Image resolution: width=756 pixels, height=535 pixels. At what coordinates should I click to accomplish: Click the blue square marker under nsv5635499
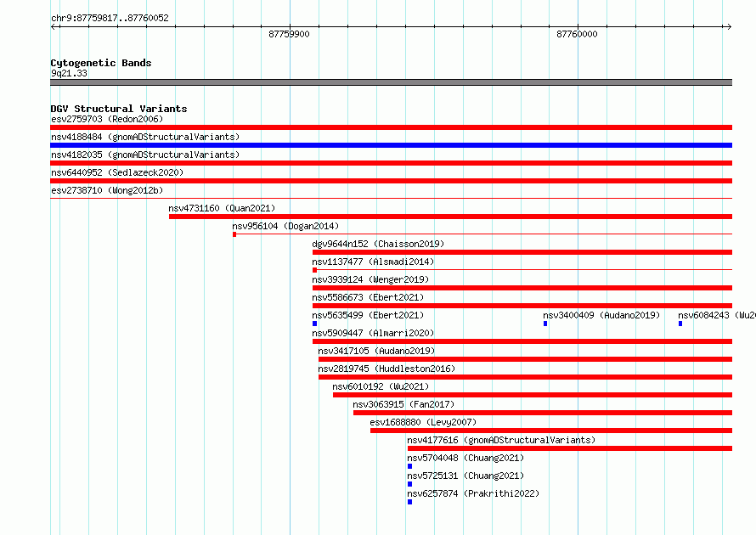[314, 324]
